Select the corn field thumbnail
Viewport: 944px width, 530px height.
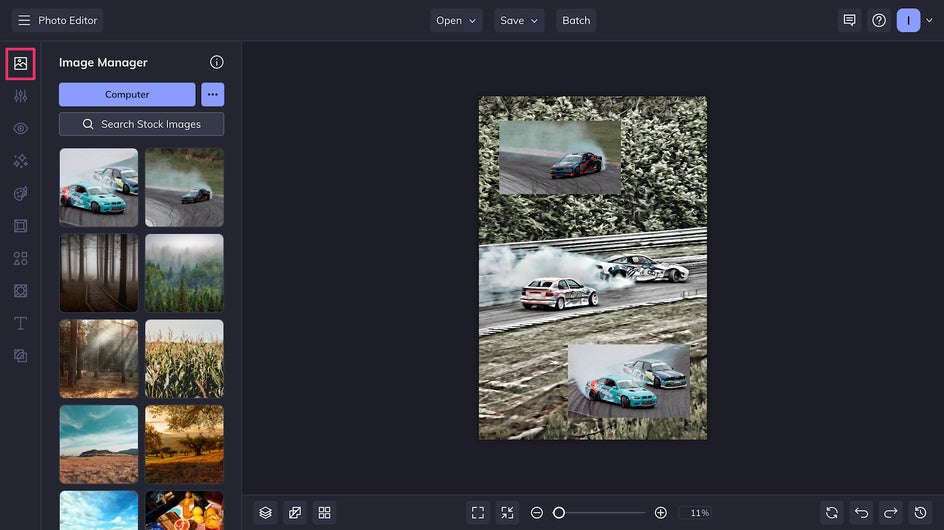click(184, 358)
